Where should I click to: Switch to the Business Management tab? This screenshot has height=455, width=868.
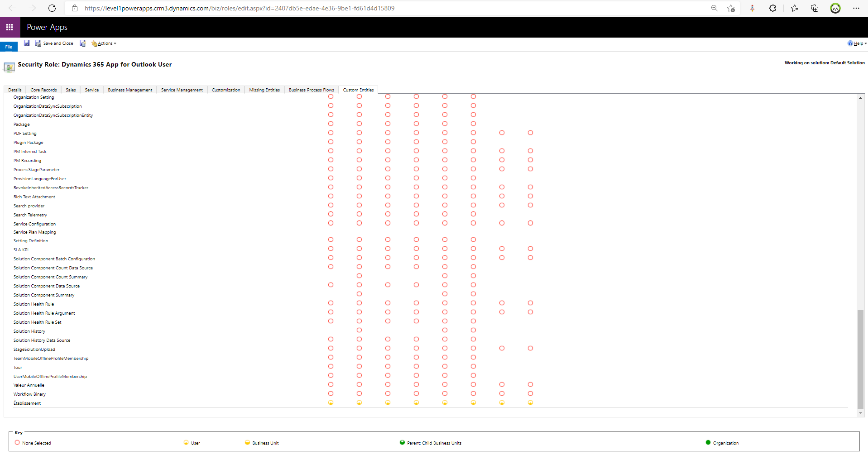click(130, 90)
